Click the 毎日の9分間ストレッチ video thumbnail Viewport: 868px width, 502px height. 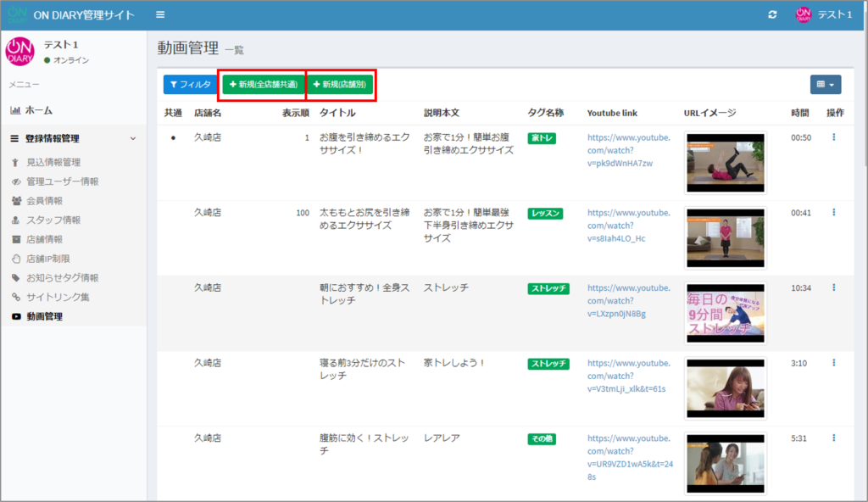(x=725, y=313)
